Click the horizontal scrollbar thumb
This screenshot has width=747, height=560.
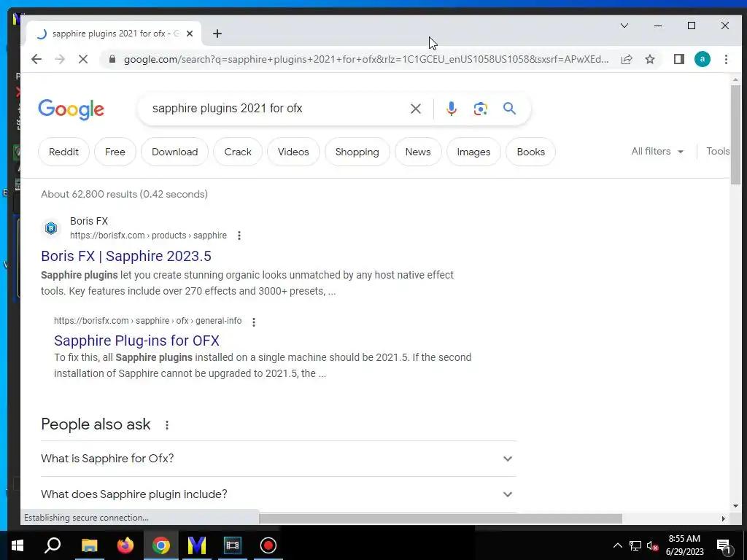(440, 518)
